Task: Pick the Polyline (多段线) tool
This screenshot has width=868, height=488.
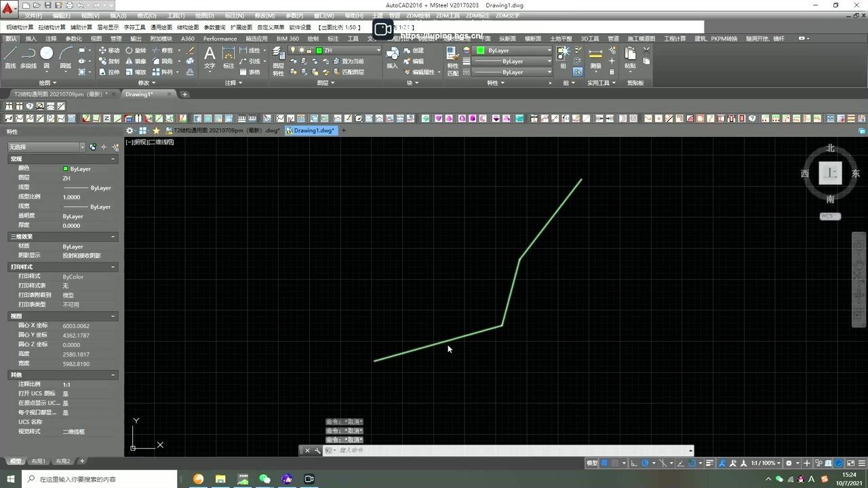Action: point(28,57)
